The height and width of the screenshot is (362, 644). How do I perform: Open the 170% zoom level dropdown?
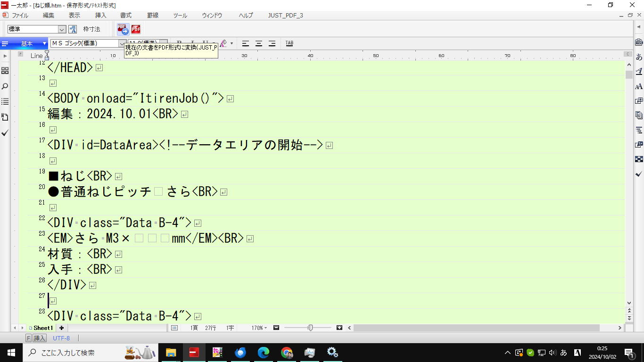tap(259, 328)
